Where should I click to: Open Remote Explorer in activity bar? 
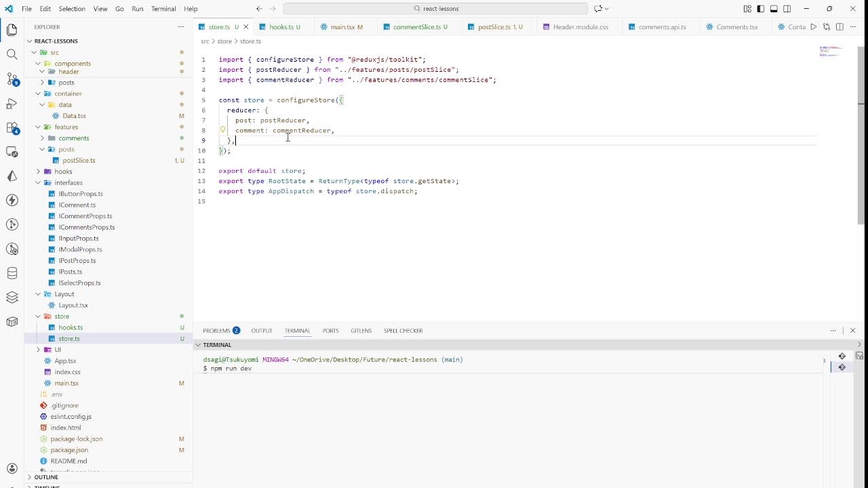pos(12,152)
